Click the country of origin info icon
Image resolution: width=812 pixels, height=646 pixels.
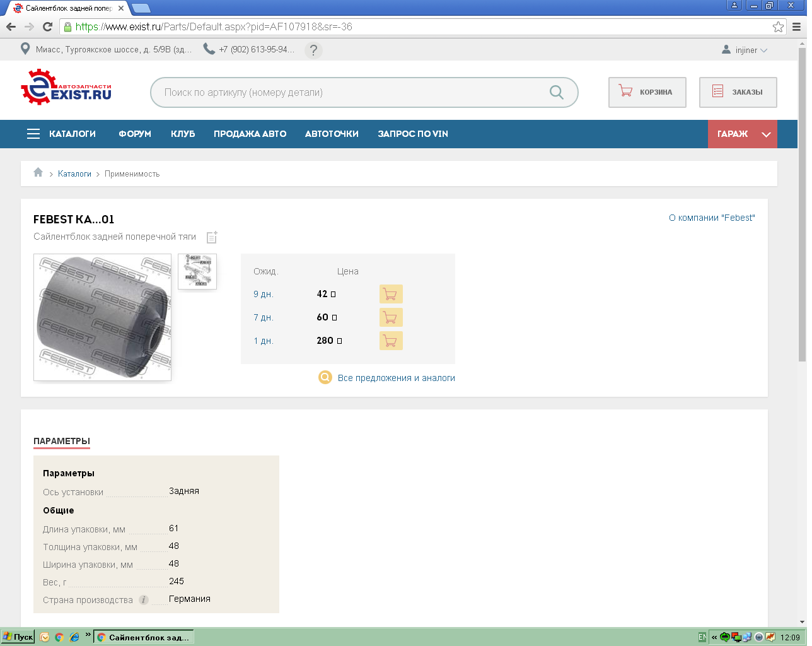(x=144, y=600)
